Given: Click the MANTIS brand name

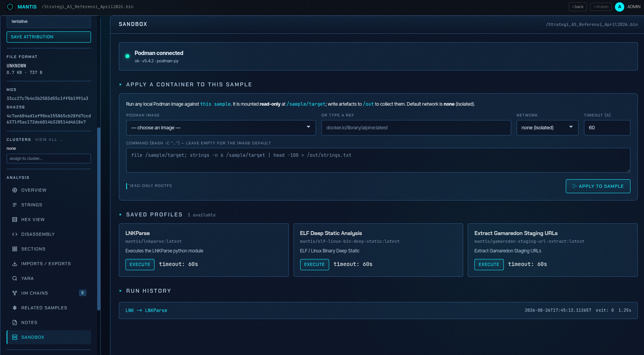Looking at the screenshot, I should click(27, 7).
